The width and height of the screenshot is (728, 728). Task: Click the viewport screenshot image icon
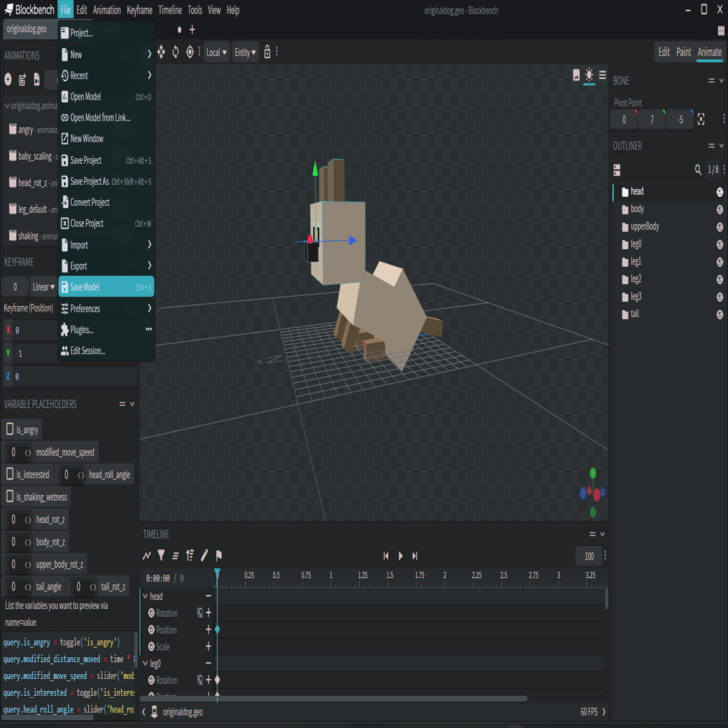pos(575,75)
